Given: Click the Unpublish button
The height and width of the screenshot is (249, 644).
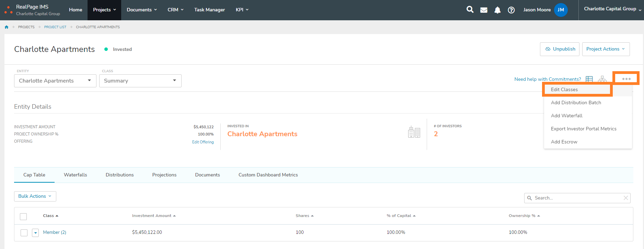Looking at the screenshot, I should click(560, 49).
